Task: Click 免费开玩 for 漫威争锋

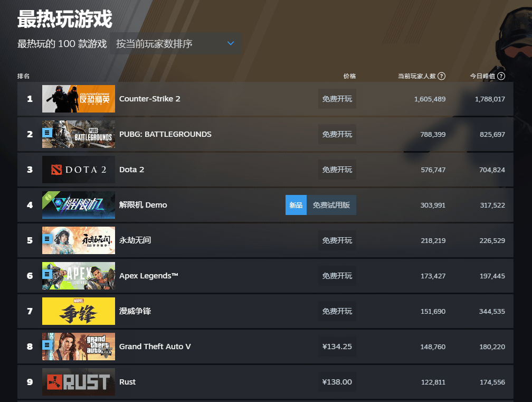Action: click(337, 311)
